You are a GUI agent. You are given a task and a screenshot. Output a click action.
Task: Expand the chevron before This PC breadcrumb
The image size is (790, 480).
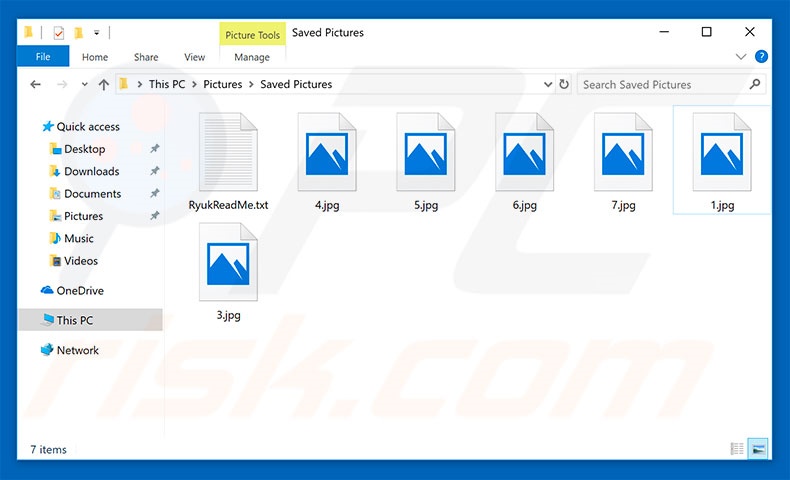point(140,84)
